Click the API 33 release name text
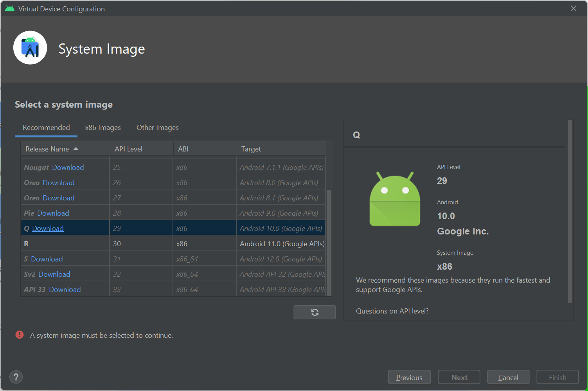This screenshot has width=588, height=391. coord(35,289)
